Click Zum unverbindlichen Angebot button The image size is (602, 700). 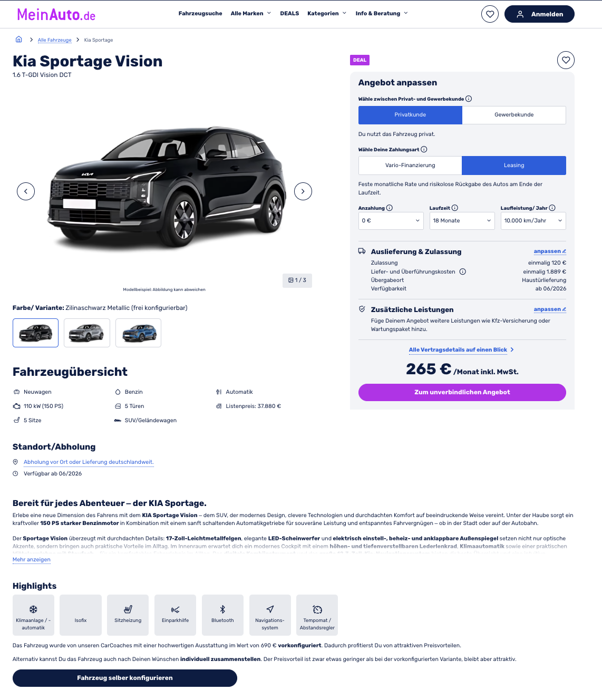[462, 392]
